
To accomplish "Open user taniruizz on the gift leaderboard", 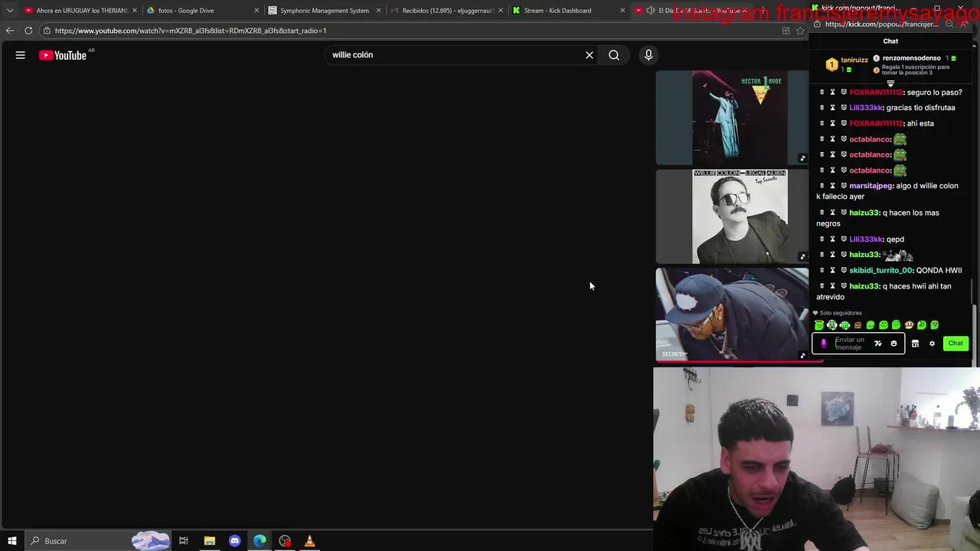I will coord(854,60).
